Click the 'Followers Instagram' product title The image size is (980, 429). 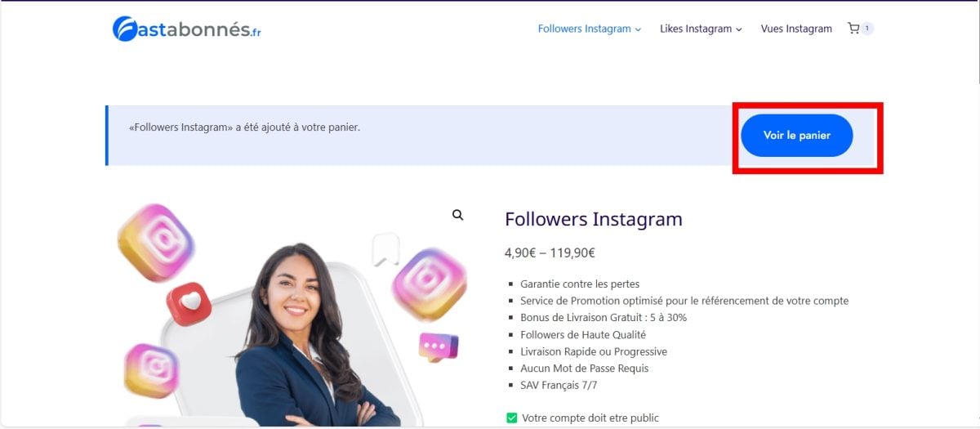[x=594, y=219]
